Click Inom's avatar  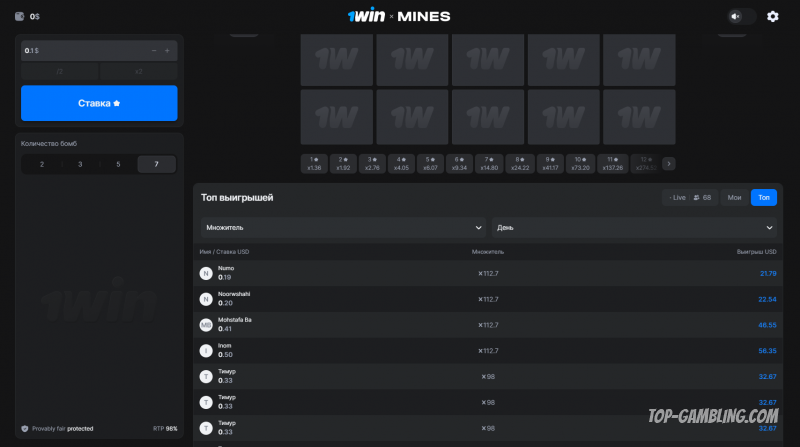206,351
